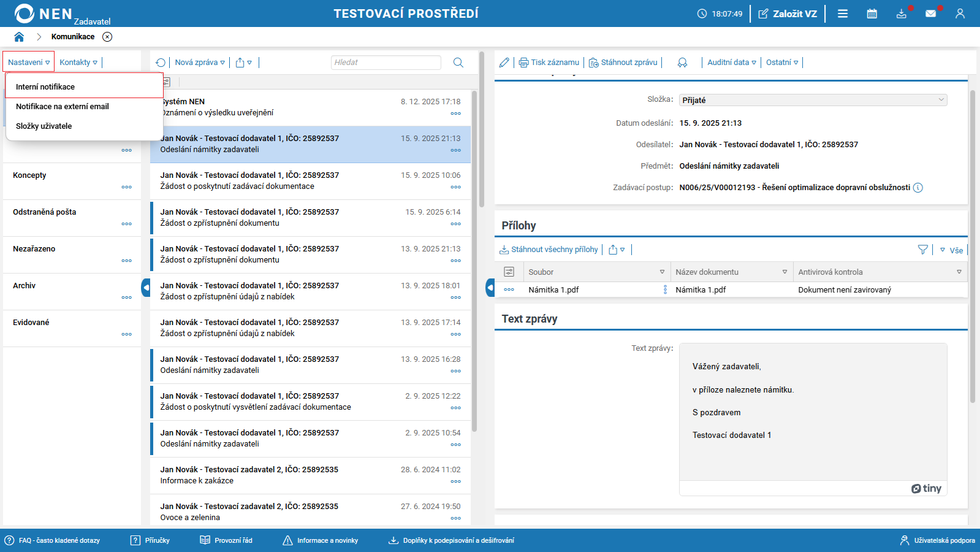The width and height of the screenshot is (980, 552).
Task: Click the filter icon in Přílohy
Action: pos(922,250)
